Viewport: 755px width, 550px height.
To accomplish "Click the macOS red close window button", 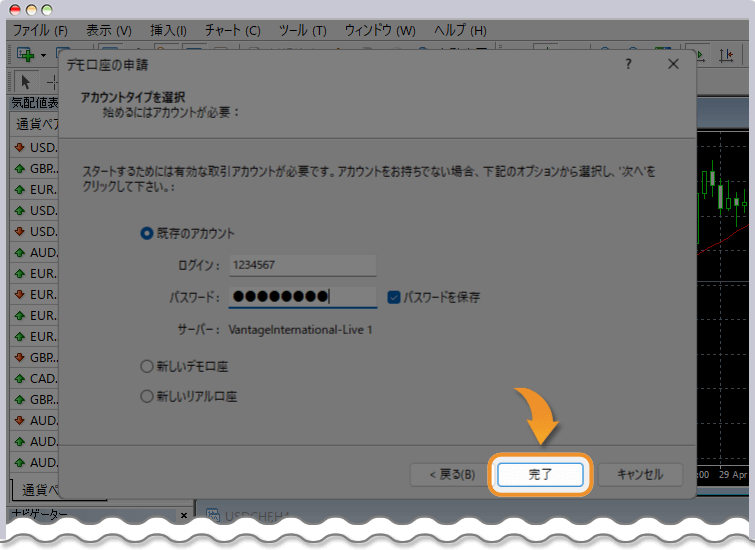I will 15,10.
